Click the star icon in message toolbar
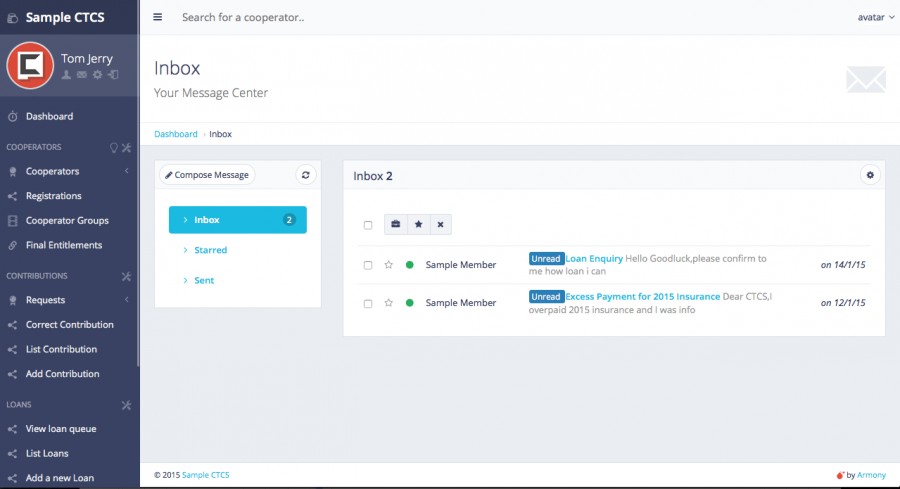This screenshot has height=489, width=900. coord(418,225)
